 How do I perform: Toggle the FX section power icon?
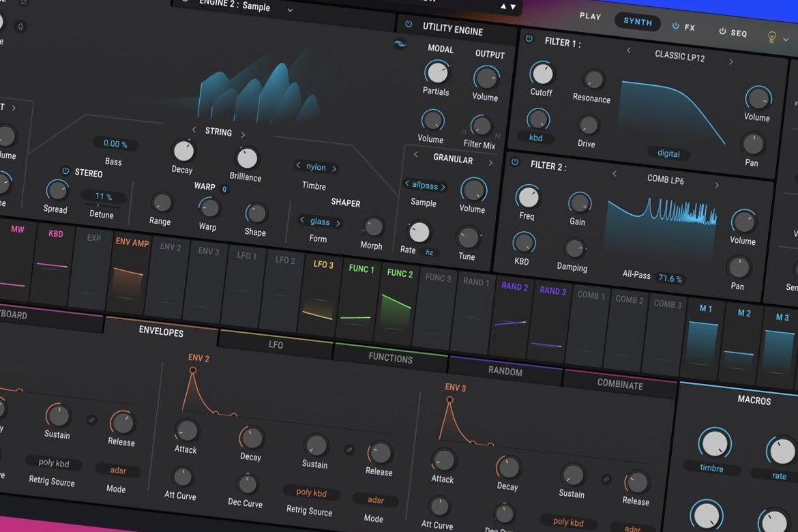(x=675, y=27)
